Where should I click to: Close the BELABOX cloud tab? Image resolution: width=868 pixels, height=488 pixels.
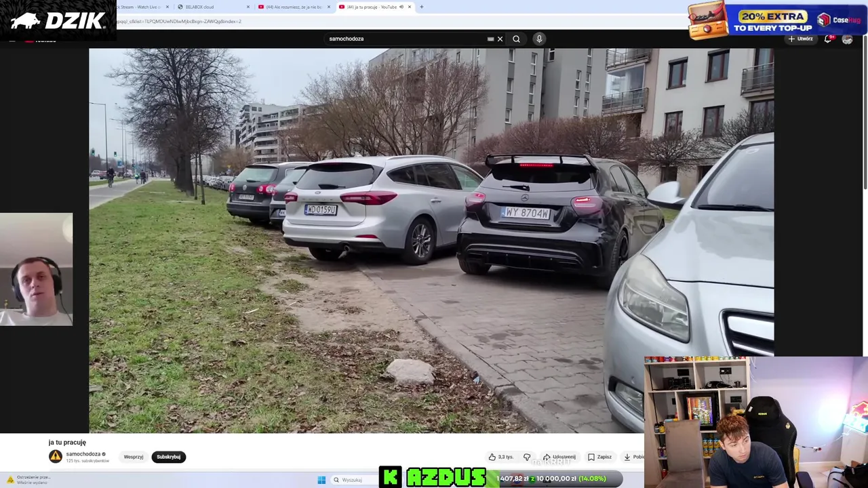click(x=248, y=7)
